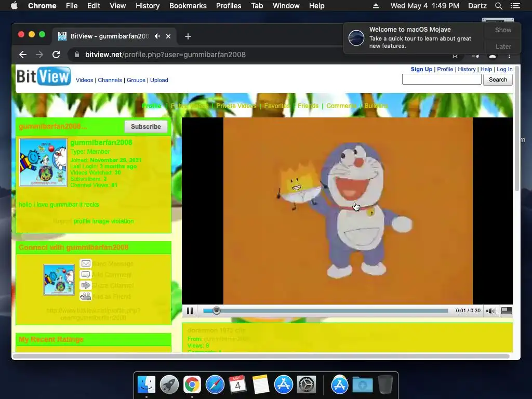Open Finder from the Dock
The width and height of the screenshot is (532, 399).
(147, 385)
